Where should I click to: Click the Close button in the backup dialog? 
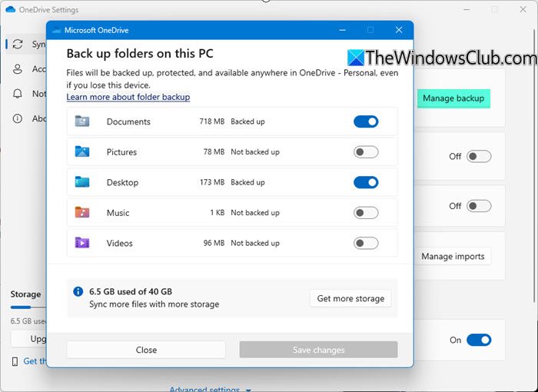click(x=146, y=350)
